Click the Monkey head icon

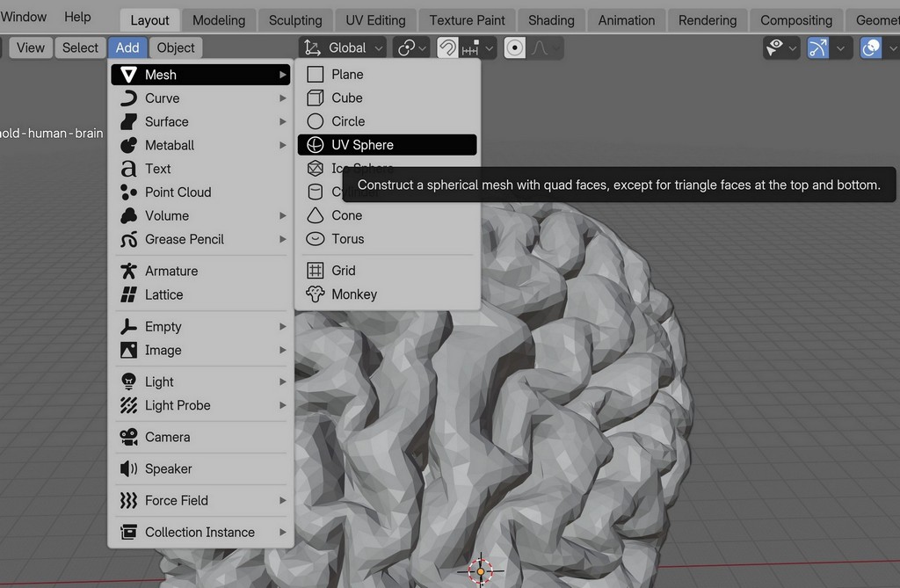tap(316, 294)
